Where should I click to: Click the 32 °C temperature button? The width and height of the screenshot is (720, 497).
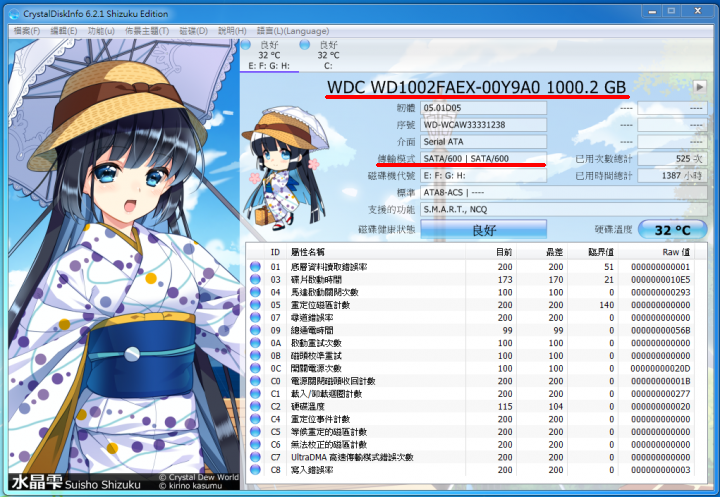[x=673, y=230]
